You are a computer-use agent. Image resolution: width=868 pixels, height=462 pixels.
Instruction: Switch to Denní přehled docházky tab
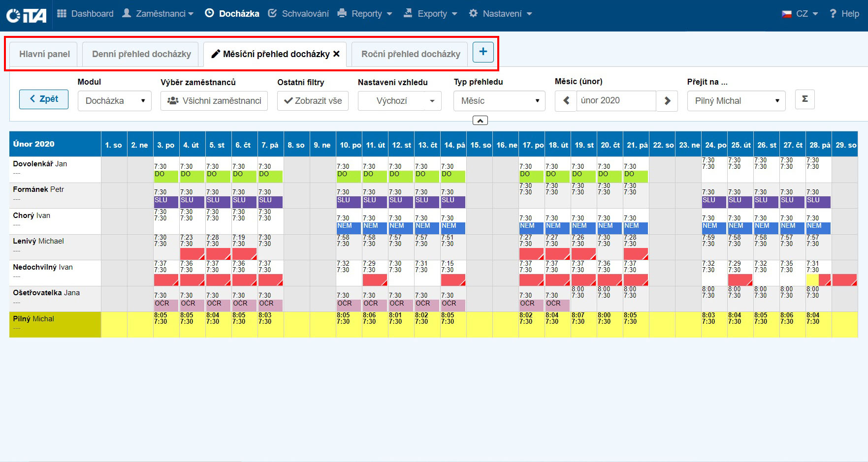click(x=141, y=54)
